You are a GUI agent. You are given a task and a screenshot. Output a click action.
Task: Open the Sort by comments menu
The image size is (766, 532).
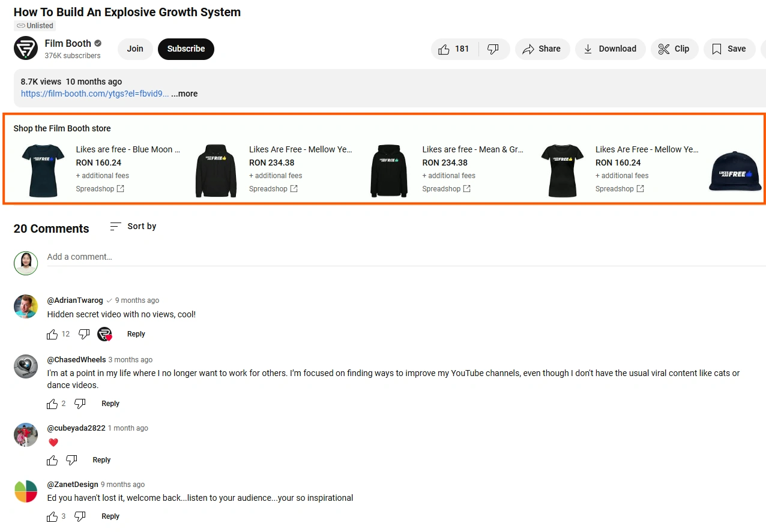coord(133,226)
